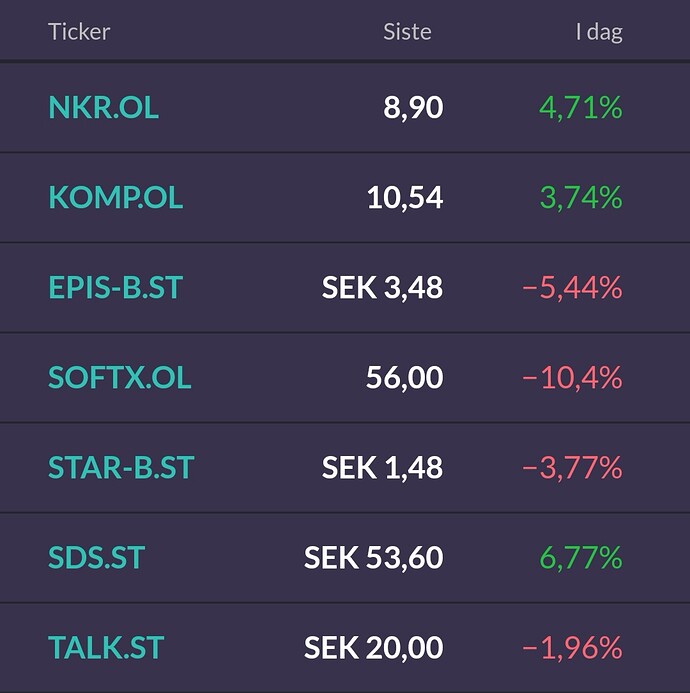Click the 6,77% daily change value
Screen dimensions: 690x693
click(581, 558)
